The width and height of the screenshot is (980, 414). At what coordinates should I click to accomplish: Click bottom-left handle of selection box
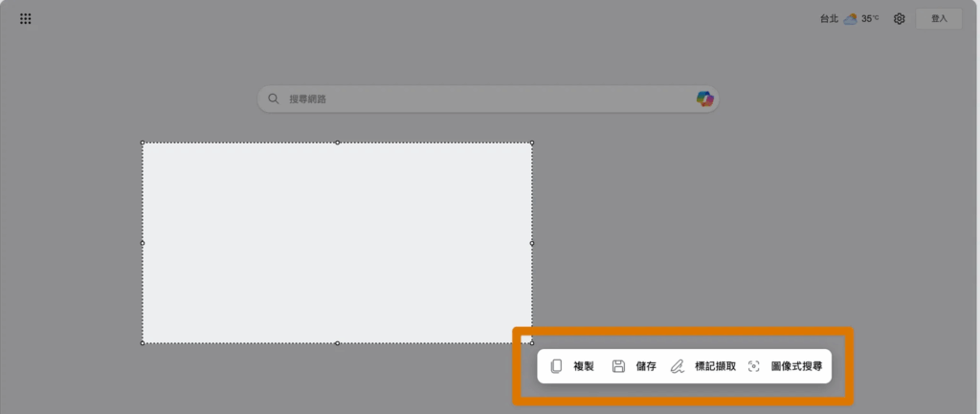(x=143, y=343)
